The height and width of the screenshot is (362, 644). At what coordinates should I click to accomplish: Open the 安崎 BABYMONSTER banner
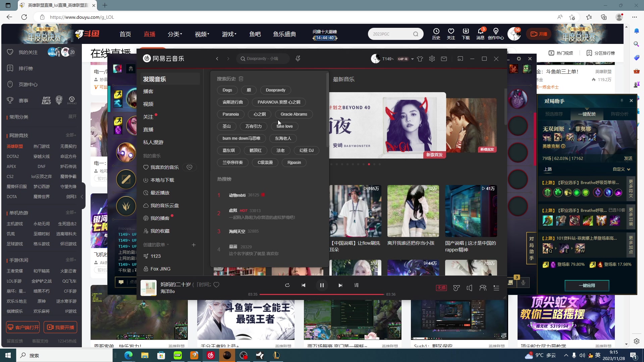pyautogui.click(x=387, y=125)
